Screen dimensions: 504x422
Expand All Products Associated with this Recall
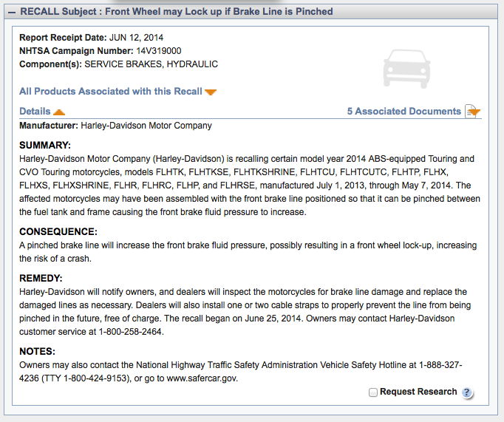click(x=111, y=92)
